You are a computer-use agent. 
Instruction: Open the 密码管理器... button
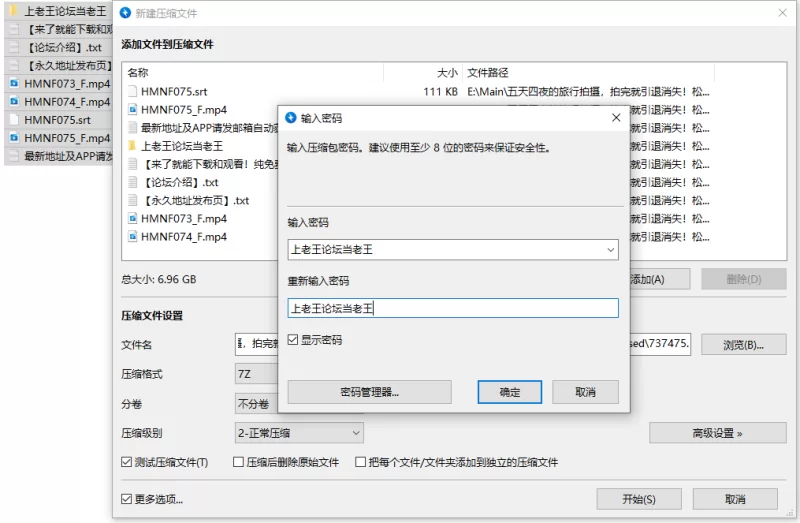coord(369,392)
